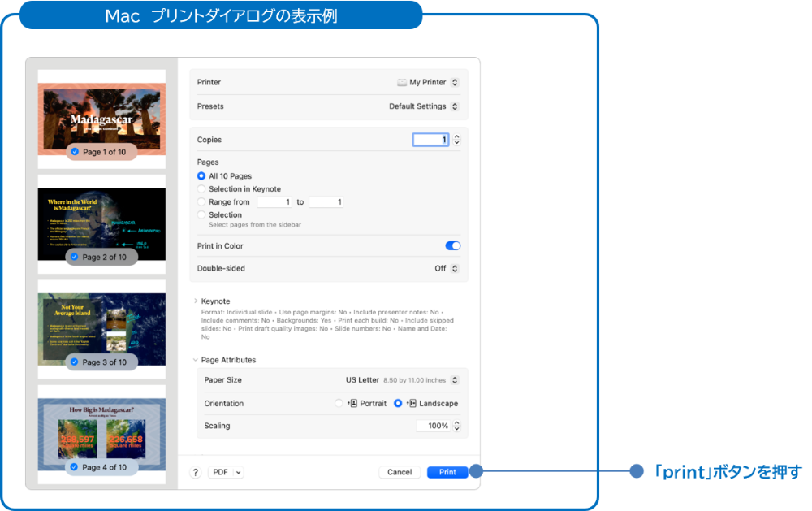Turn off the Print in Color toggle
Image resolution: width=812 pixels, height=511 pixels.
point(452,245)
